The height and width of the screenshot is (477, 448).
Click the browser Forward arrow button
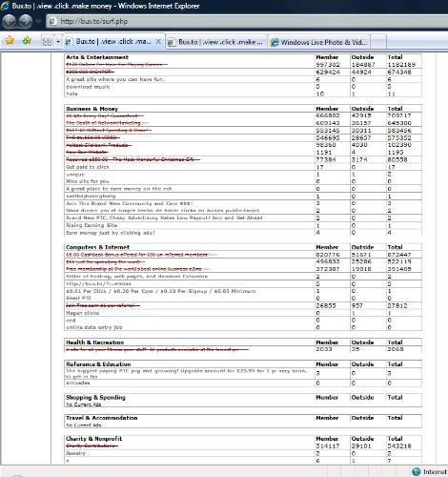coord(26,21)
